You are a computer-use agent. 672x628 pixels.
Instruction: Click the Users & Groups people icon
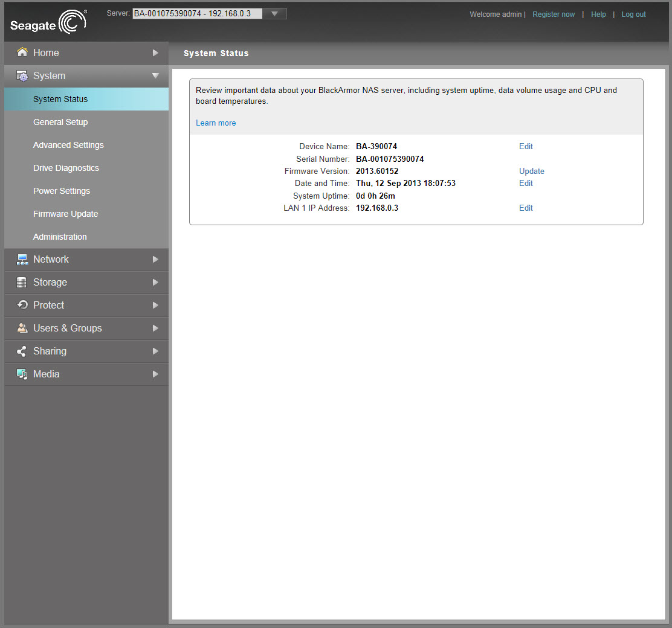(22, 328)
